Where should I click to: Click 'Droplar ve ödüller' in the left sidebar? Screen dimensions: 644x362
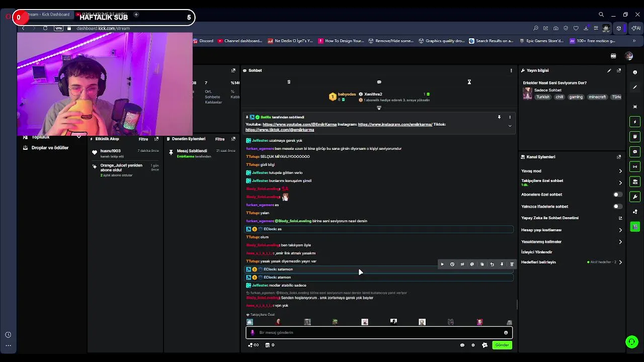coord(50,148)
